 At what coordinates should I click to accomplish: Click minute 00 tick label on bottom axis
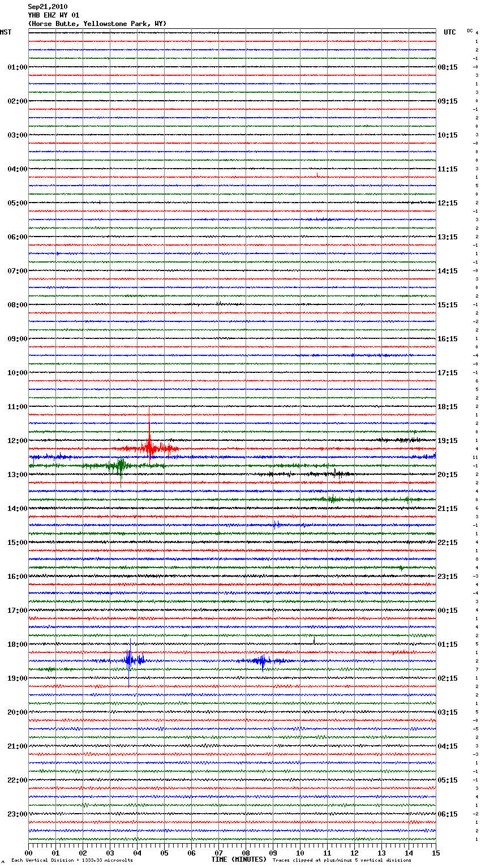point(28,853)
